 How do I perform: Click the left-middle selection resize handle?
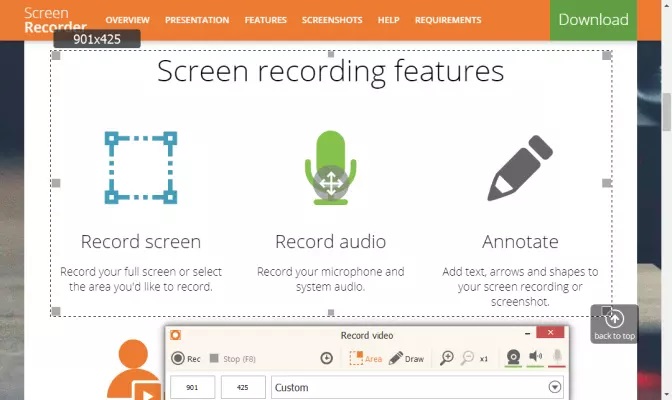coord(56,183)
